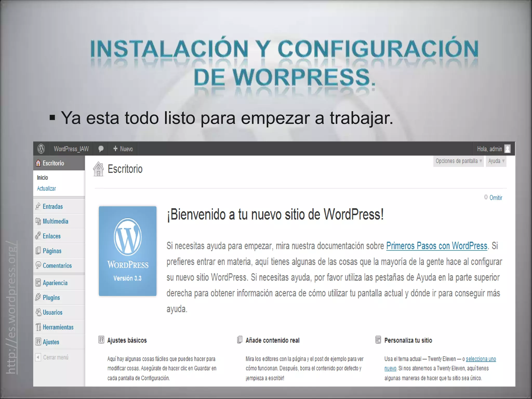
Task: Click the collapse arrow icon by Cerrar menú
Action: [38, 357]
